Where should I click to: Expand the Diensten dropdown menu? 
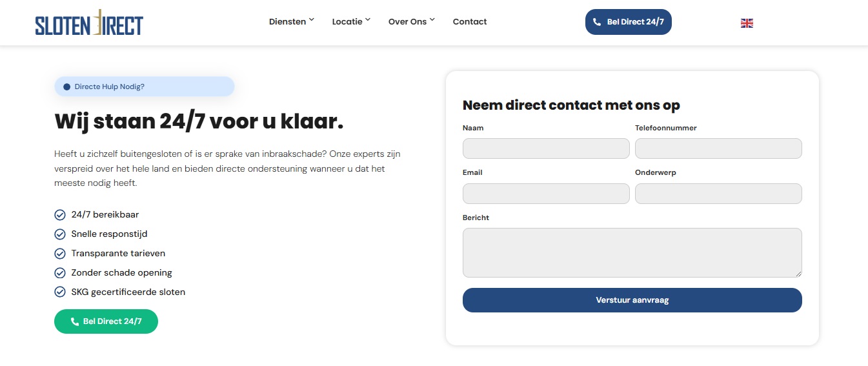(291, 22)
